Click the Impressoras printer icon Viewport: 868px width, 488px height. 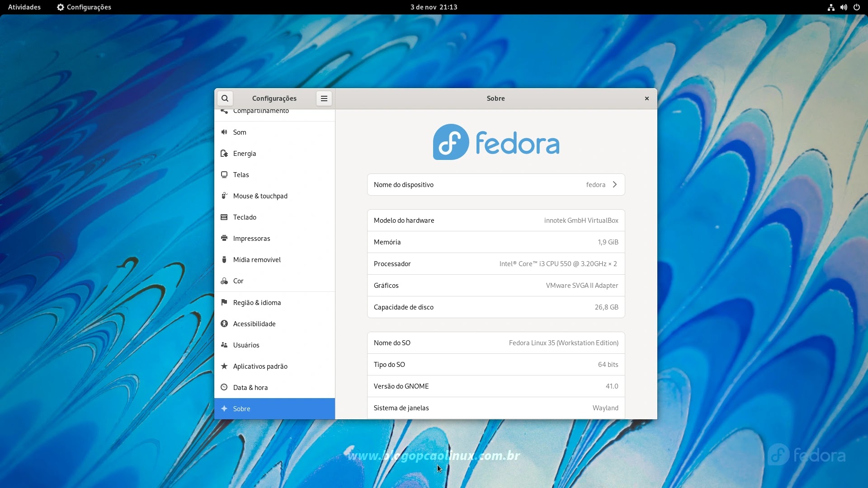click(x=225, y=238)
